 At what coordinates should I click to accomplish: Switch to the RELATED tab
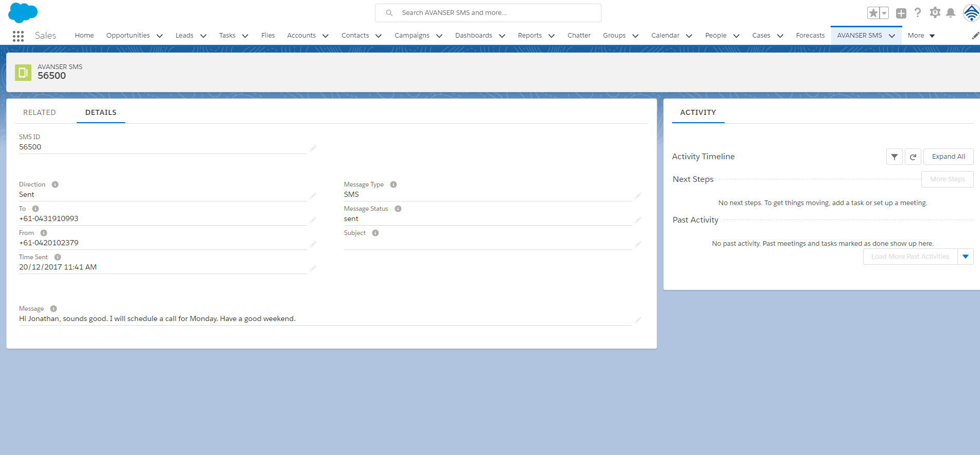click(40, 112)
